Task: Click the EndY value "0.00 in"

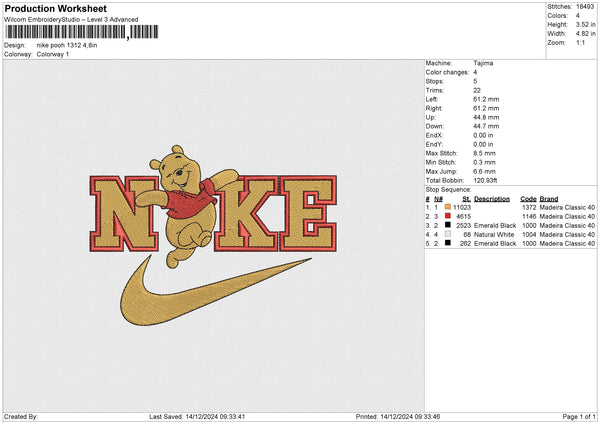Action: tap(483, 144)
